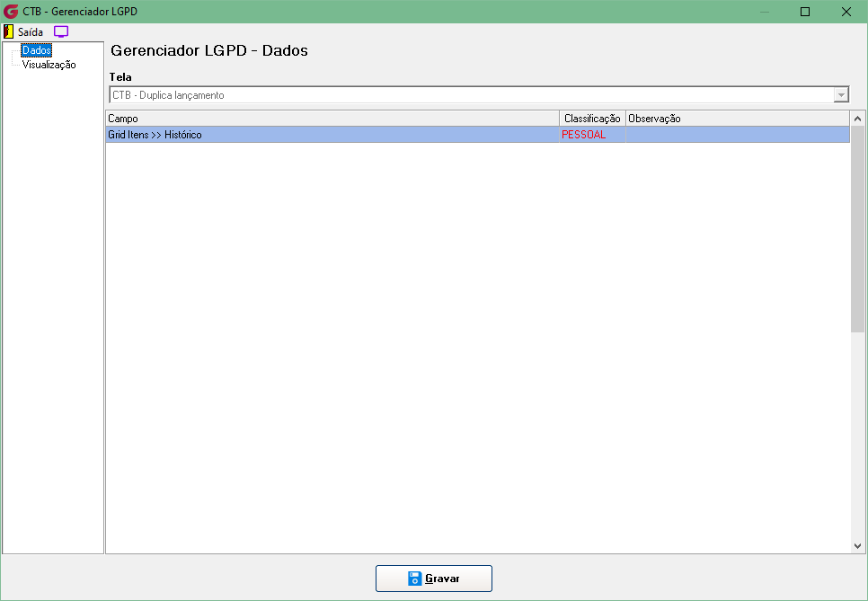Screen dimensions: 868x601
Task: Click the Tela combo box field
Action: pos(479,95)
